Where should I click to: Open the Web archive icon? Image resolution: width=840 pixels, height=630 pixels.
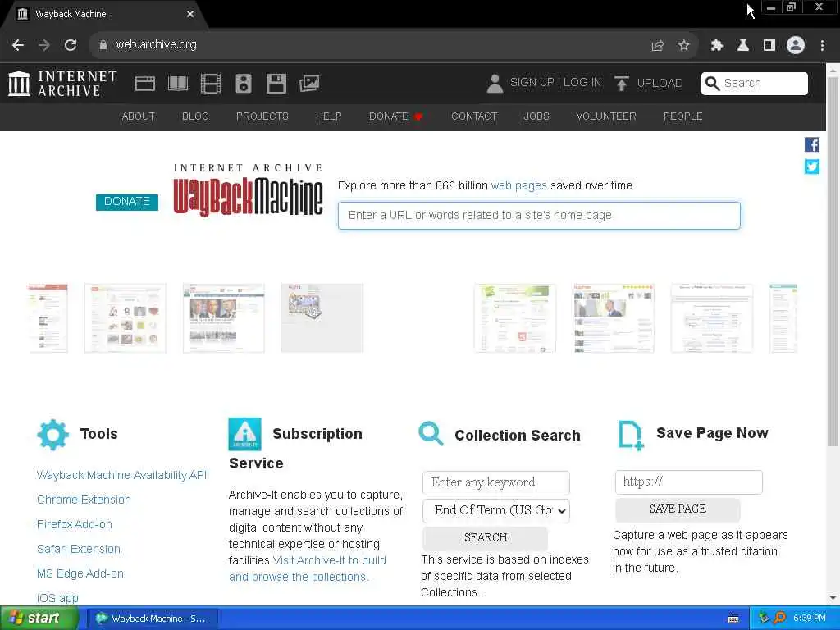click(145, 84)
